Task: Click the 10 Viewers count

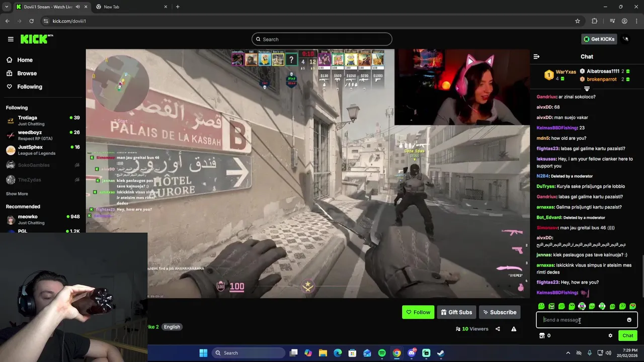Action: click(472, 329)
